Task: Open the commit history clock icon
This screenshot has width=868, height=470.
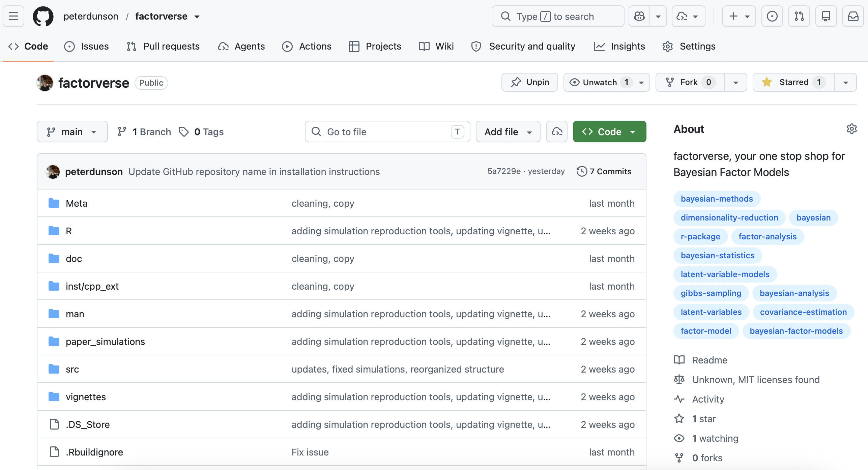Action: pos(582,171)
